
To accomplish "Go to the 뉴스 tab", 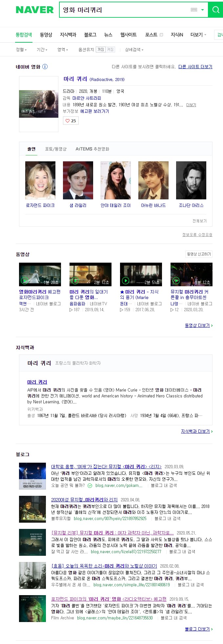I will pyautogui.click(x=108, y=35).
